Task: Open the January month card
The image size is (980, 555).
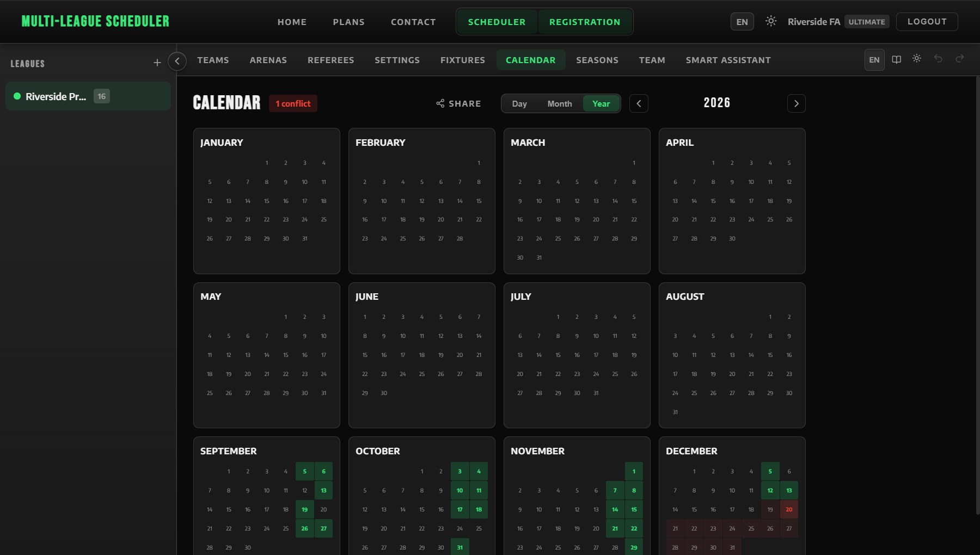Action: coord(267,201)
